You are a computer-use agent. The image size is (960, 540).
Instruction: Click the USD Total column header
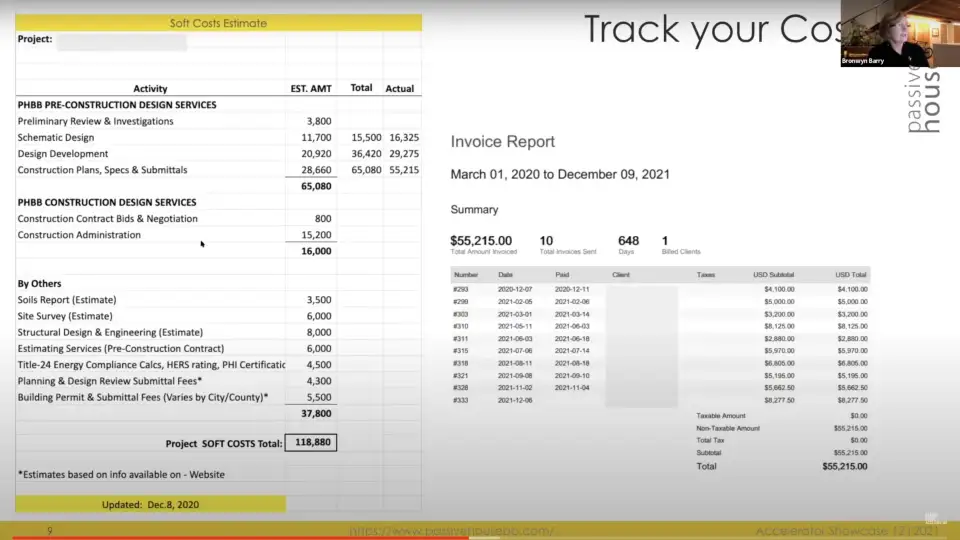click(851, 274)
